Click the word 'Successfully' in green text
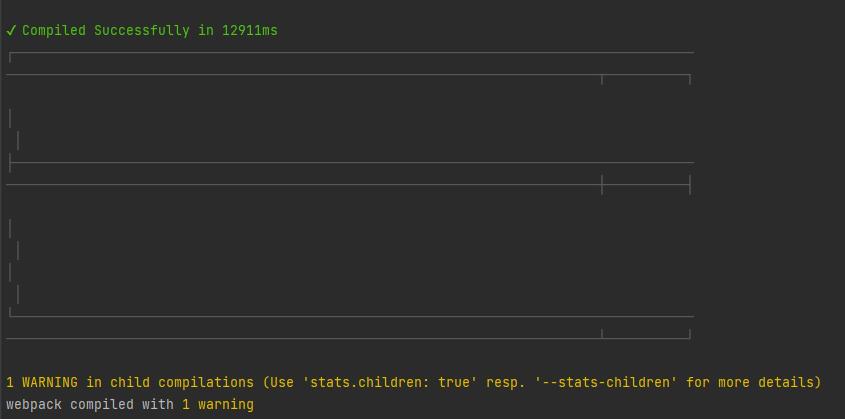The height and width of the screenshot is (419, 845). (142, 31)
